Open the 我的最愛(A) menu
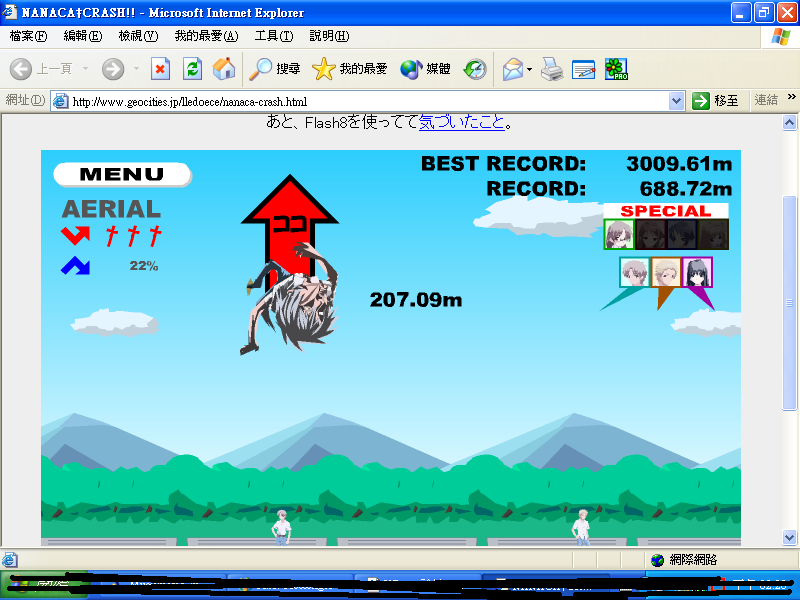 pyautogui.click(x=206, y=36)
